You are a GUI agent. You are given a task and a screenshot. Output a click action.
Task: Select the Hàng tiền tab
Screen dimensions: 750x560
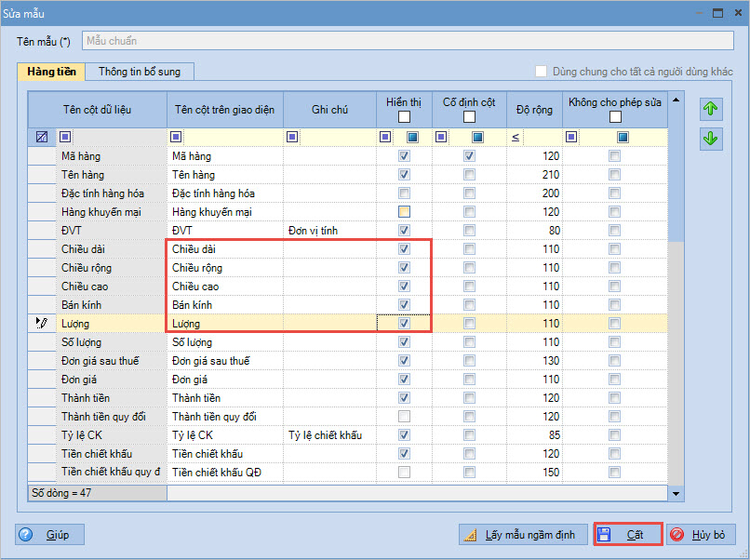52,72
